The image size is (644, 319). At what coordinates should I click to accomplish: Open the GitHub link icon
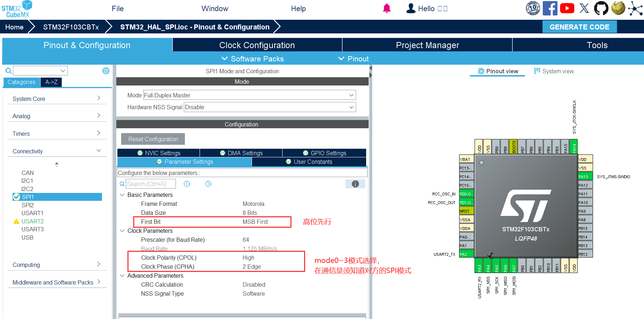click(x=601, y=8)
